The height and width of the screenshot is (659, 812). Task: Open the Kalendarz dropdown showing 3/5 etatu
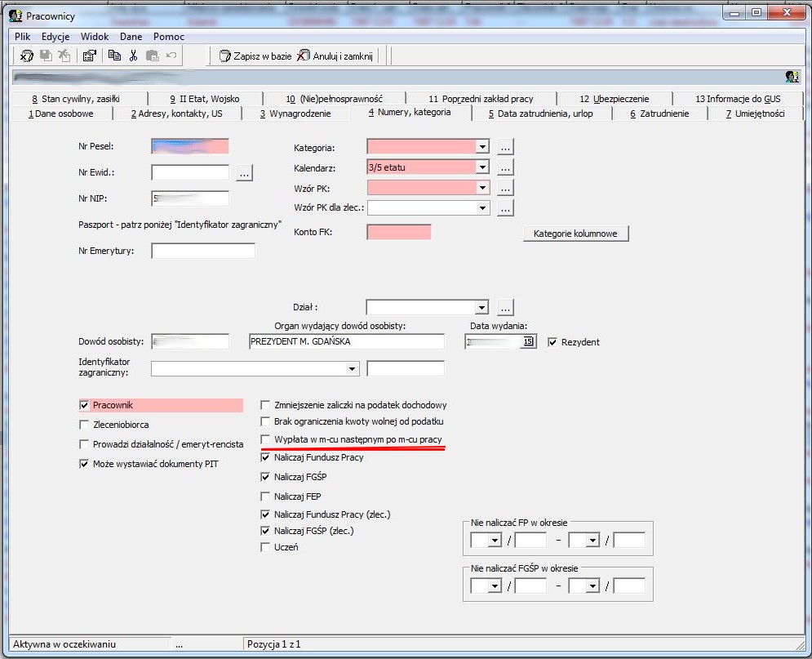[x=482, y=167]
